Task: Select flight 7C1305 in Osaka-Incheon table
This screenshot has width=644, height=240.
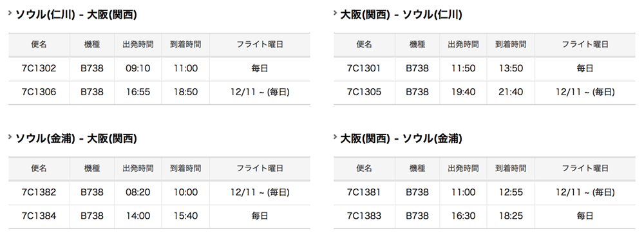Action: (x=484, y=92)
